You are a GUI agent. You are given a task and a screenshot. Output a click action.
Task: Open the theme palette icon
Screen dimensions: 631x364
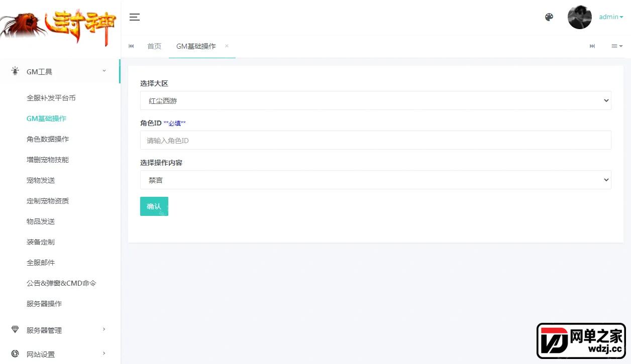tap(549, 17)
